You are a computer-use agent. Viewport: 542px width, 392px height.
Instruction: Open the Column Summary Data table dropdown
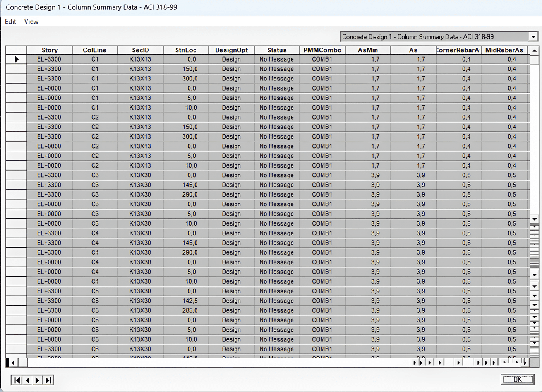tap(533, 37)
